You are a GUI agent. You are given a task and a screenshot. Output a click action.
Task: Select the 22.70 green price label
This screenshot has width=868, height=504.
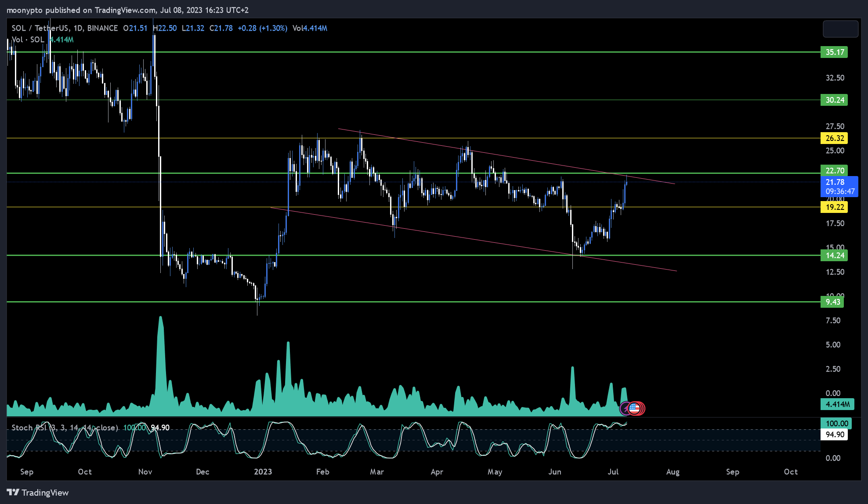tap(834, 170)
